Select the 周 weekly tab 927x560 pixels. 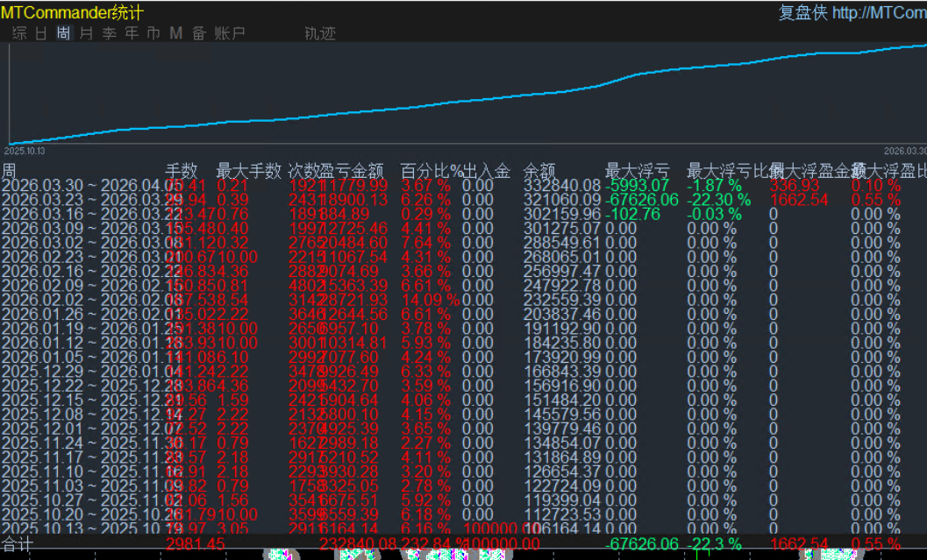pos(63,33)
